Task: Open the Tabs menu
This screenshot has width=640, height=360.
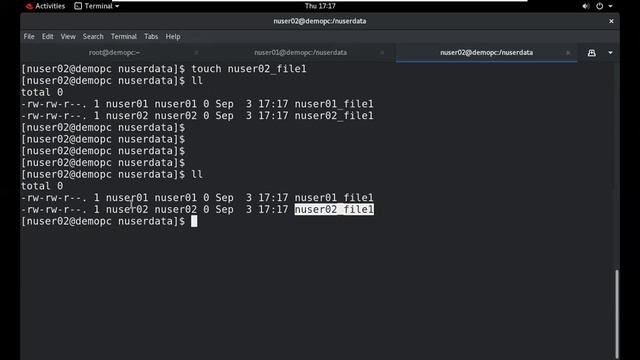Action: coord(151,36)
